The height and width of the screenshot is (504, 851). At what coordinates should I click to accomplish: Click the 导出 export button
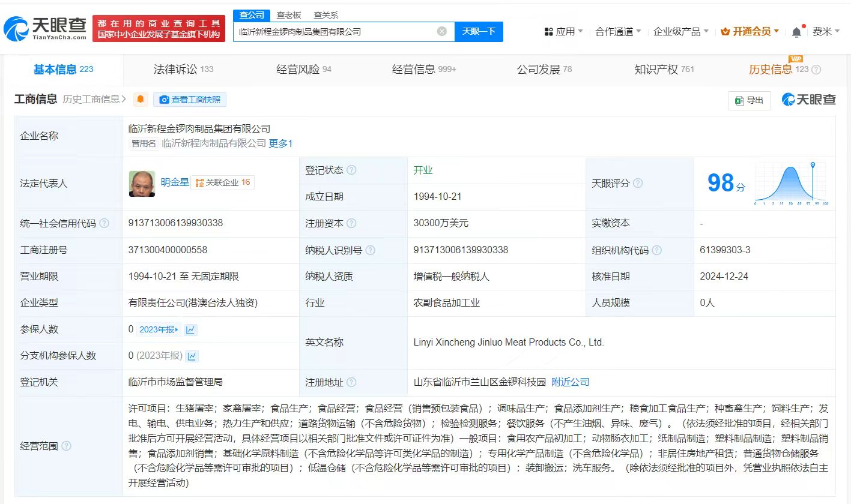(749, 100)
